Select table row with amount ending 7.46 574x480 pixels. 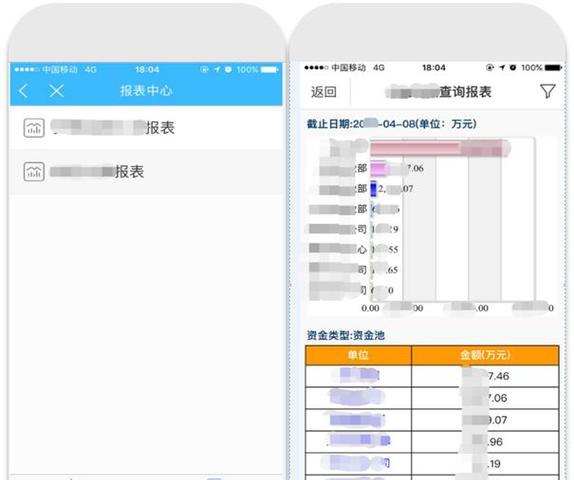432,376
